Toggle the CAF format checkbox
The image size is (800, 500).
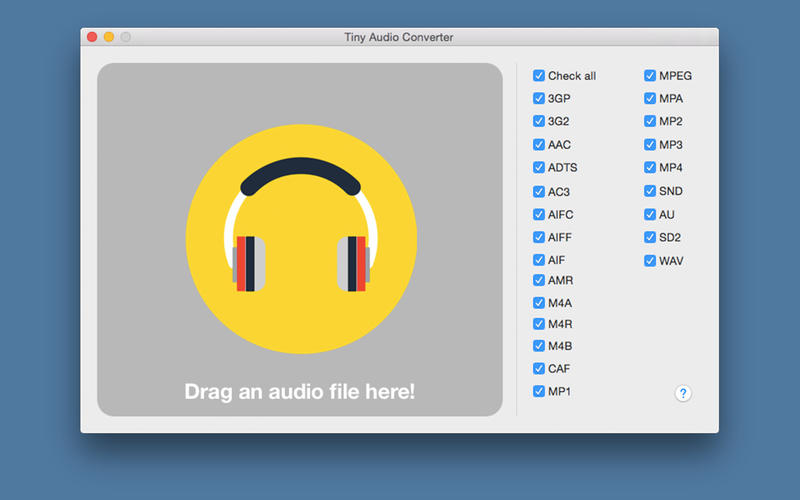[x=539, y=368]
